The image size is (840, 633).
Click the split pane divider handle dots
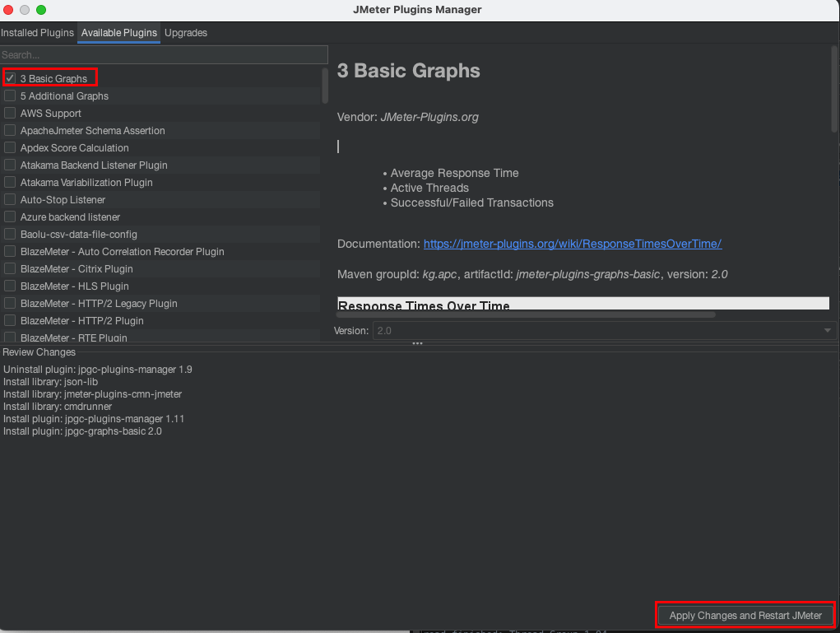point(417,343)
